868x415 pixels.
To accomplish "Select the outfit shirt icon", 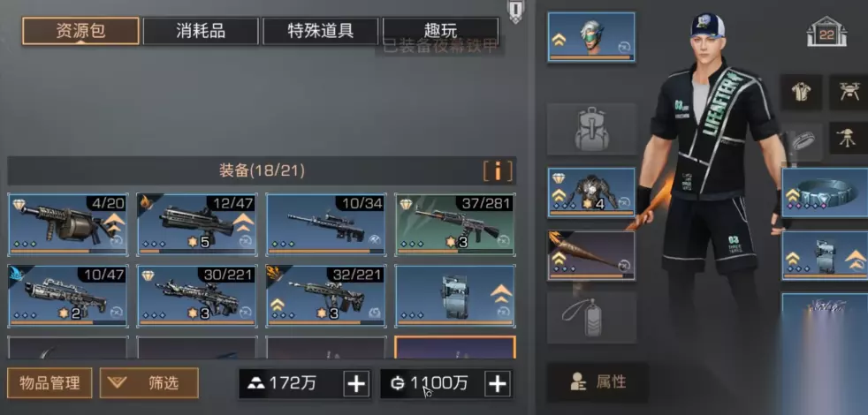I will pos(801,92).
